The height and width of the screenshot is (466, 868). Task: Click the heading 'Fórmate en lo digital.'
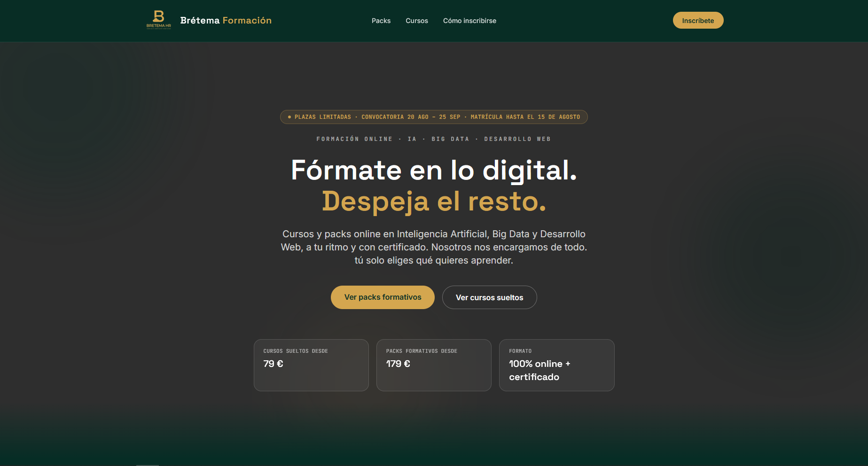(x=434, y=170)
